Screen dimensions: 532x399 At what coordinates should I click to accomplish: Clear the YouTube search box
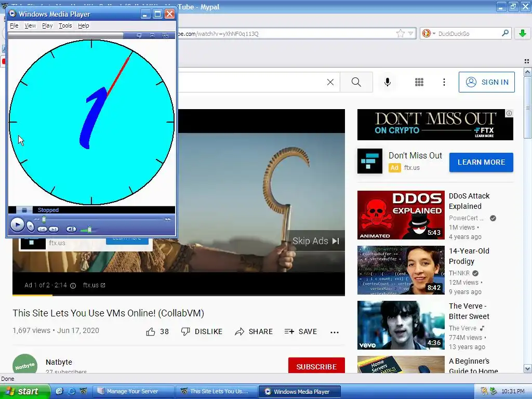point(330,82)
